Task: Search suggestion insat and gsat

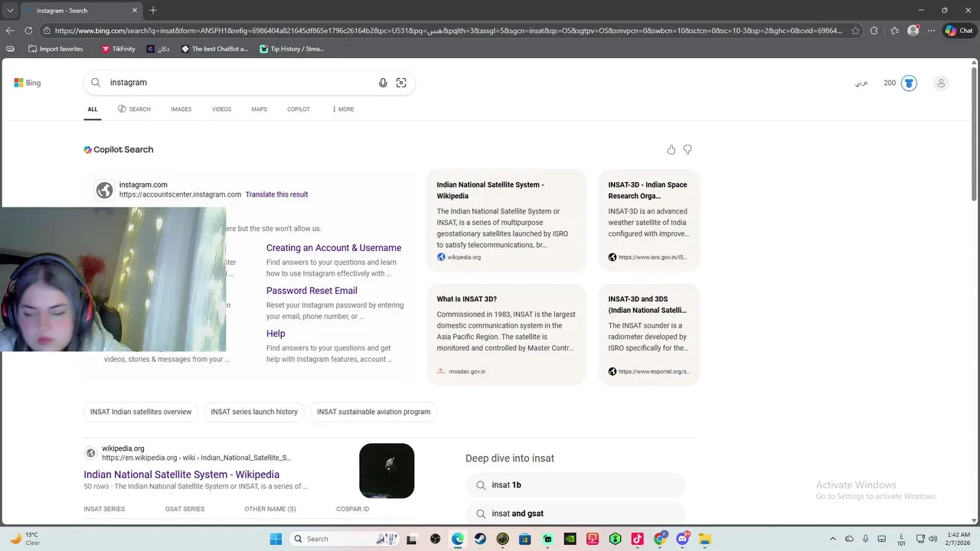Action: click(575, 514)
